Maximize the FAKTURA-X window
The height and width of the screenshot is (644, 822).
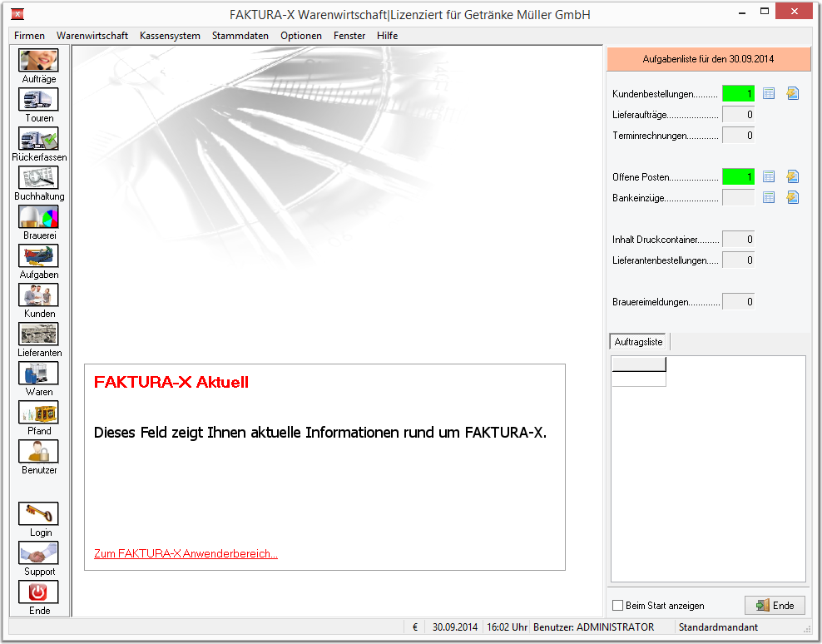tap(765, 12)
